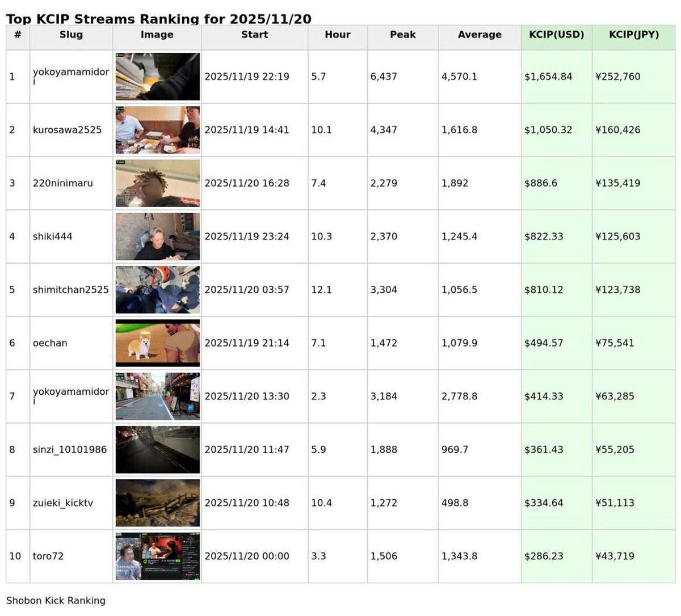Select the toro72 slug
This screenshot has height=616, width=681.
(48, 556)
